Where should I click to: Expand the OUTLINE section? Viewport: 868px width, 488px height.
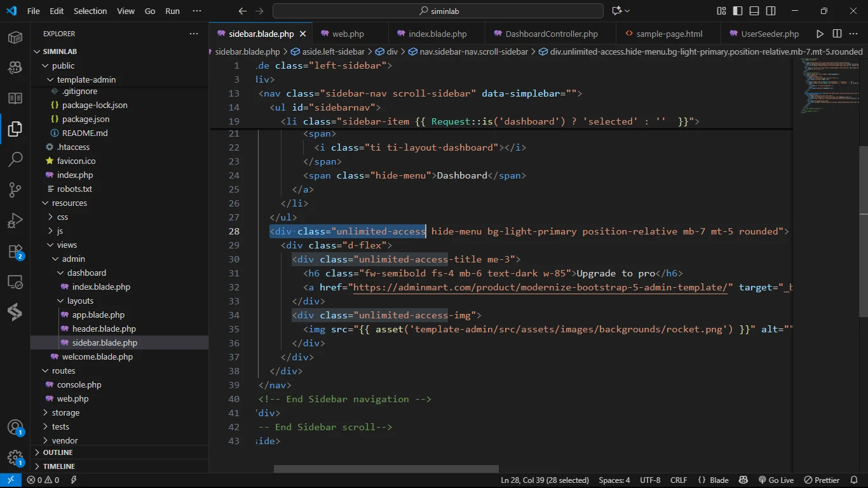point(57,452)
